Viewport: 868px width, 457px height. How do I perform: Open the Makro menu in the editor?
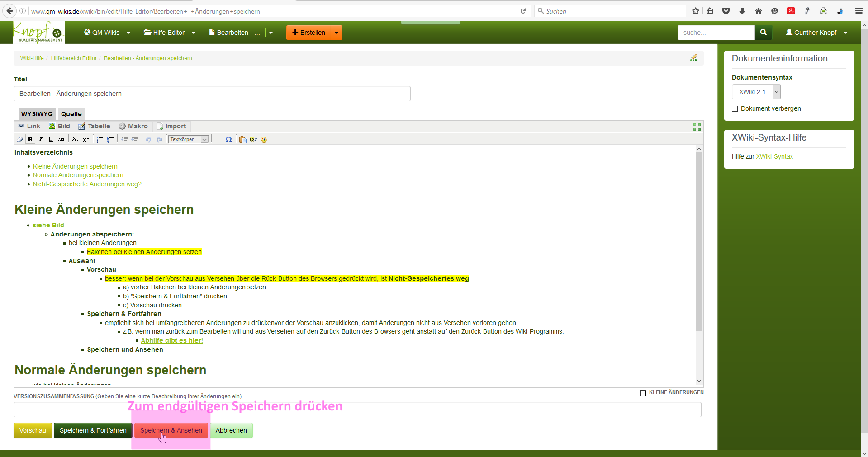pos(133,127)
